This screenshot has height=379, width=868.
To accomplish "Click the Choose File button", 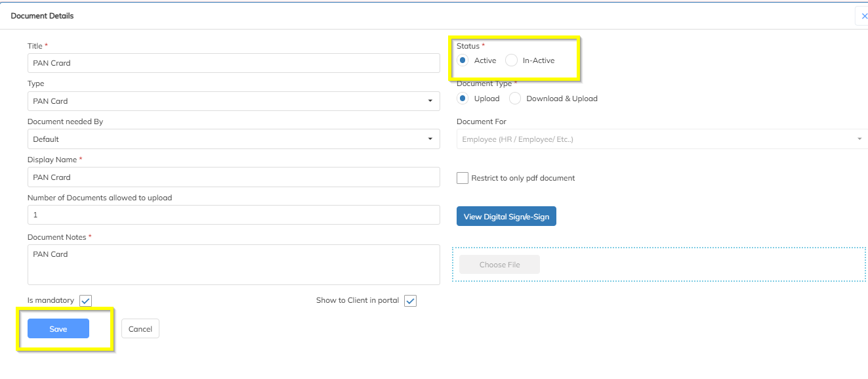I will coord(499,265).
